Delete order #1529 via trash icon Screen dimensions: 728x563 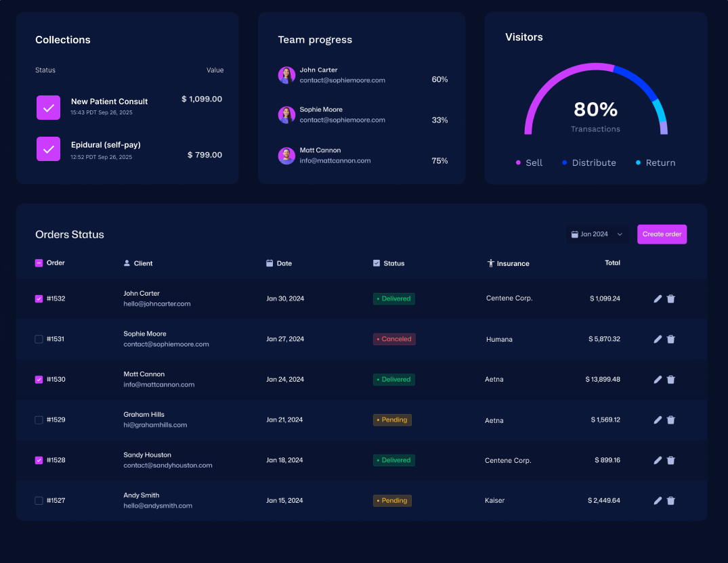tap(670, 420)
